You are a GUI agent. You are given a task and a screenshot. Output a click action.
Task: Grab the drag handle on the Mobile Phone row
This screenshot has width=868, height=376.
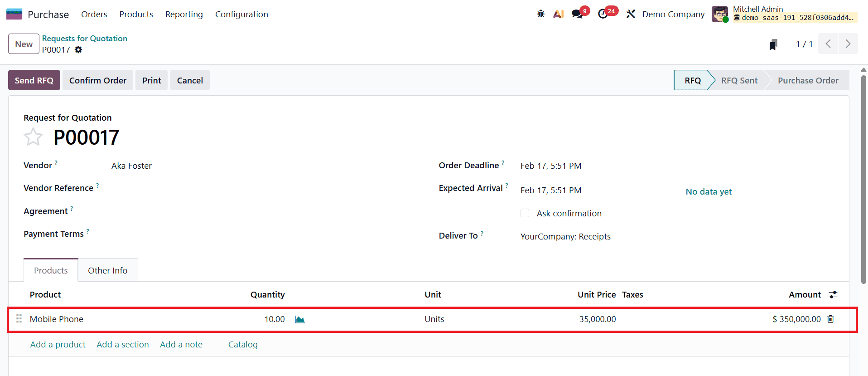19,319
